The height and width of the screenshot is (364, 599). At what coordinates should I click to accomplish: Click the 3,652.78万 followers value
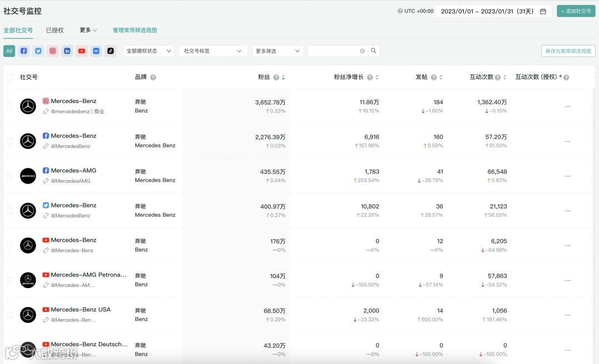[x=270, y=102]
